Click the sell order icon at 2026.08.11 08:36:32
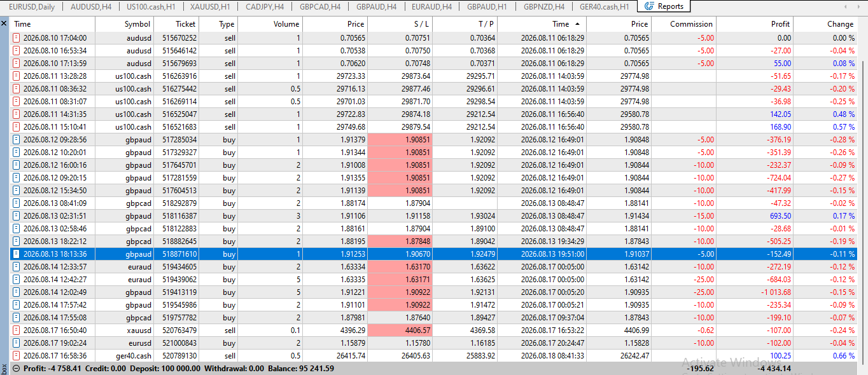The image size is (868, 375). 17,89
